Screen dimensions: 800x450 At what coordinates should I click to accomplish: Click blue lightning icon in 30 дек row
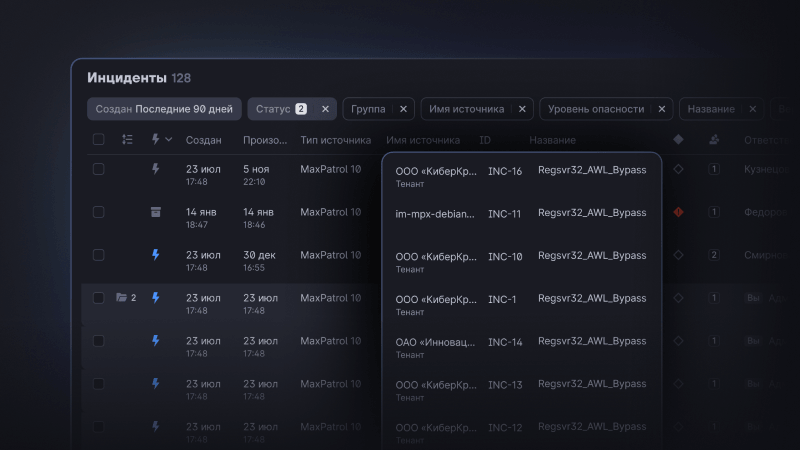pos(155,255)
